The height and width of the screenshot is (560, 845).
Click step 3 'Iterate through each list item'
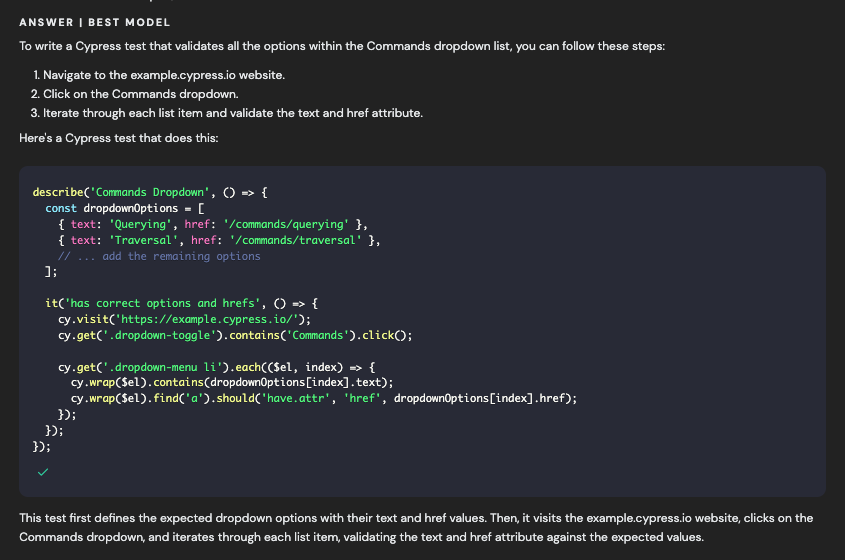tap(233, 113)
